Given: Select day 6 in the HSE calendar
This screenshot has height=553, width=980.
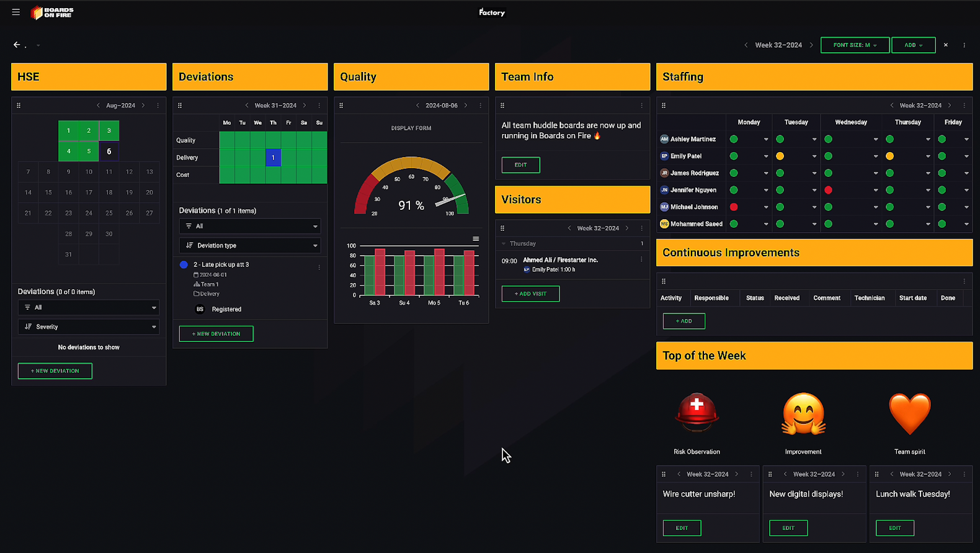Looking at the screenshot, I should [x=109, y=151].
